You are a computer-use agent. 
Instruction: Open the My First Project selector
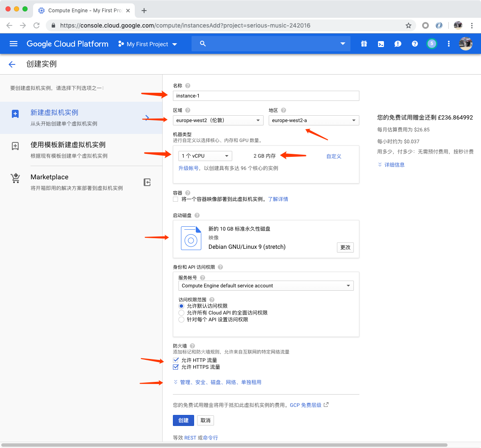point(147,44)
